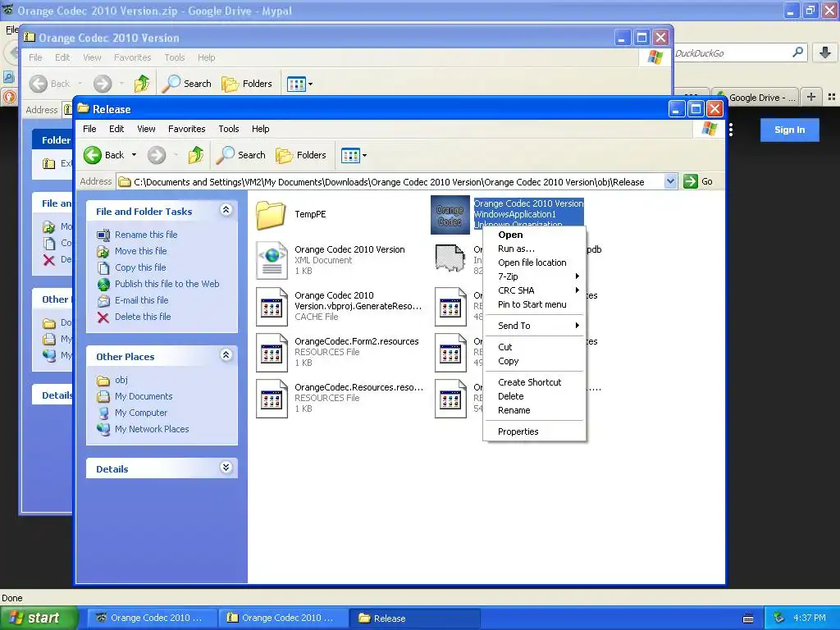Click Search in Orange Codec 2010 Version window

(186, 84)
